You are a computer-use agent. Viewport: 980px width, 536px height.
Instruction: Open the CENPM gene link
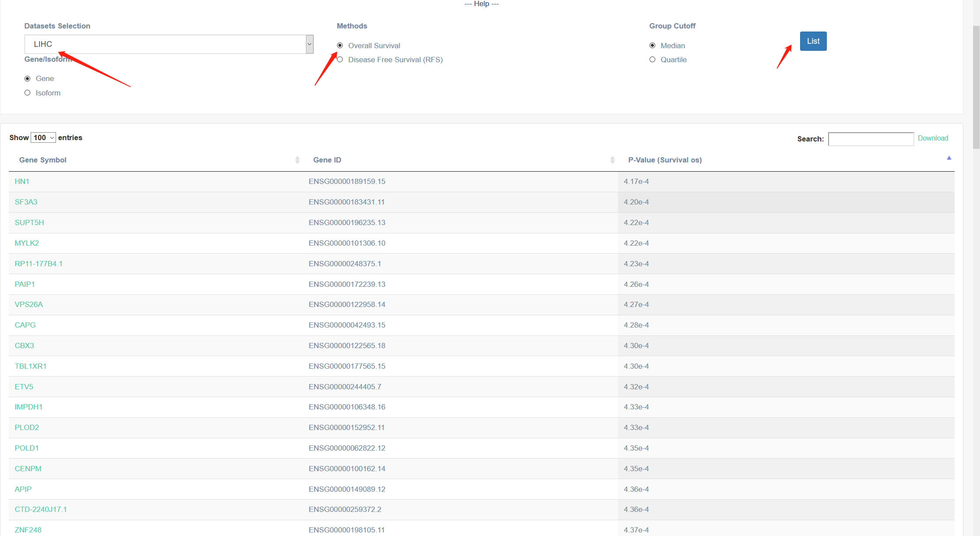[28, 469]
